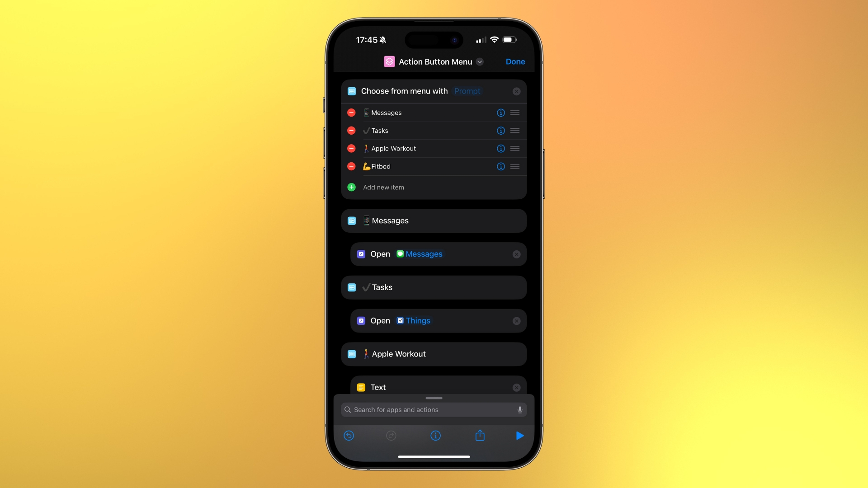Screen dimensions: 868x488
Task: Remove the Messages item from menu
Action: pos(352,113)
